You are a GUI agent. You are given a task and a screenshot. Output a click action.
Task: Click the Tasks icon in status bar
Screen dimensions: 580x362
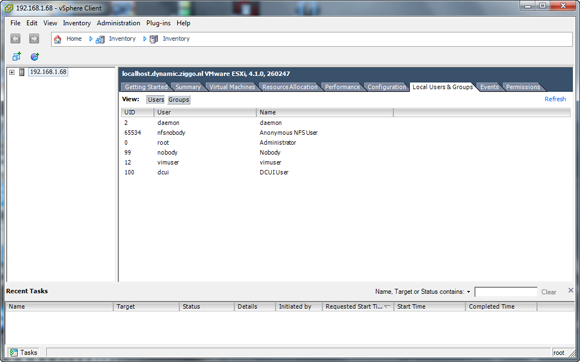click(13, 352)
